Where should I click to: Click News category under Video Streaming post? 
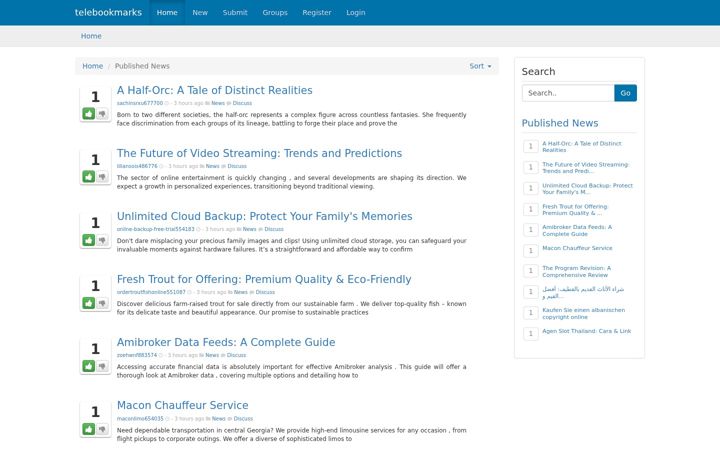[212, 166]
